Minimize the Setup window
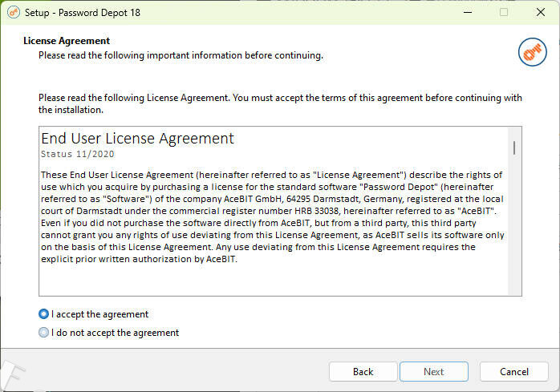Viewport: 560px width, 392px height. pos(467,12)
